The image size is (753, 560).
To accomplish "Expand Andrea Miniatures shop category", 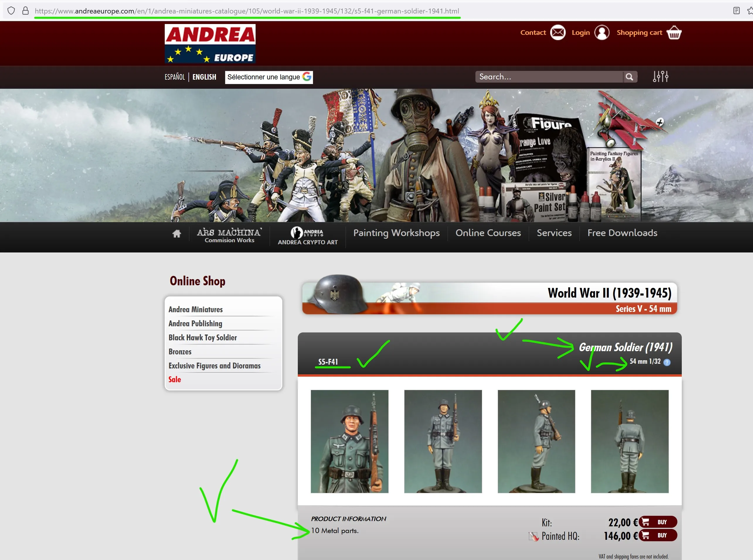I will [196, 310].
